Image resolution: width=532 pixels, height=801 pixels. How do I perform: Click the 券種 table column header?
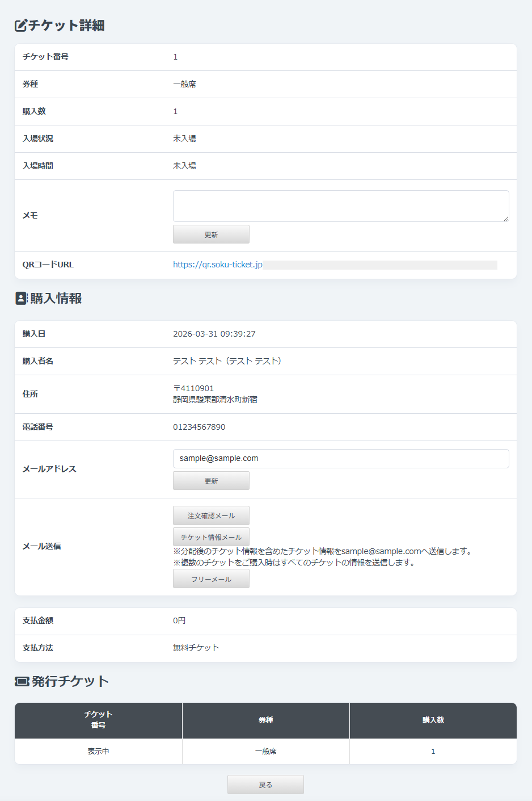click(x=265, y=720)
